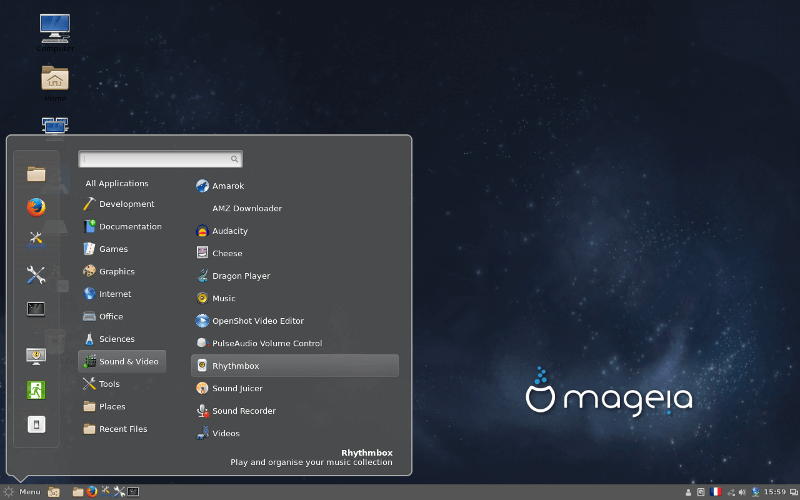Image resolution: width=800 pixels, height=500 pixels.
Task: Open the Computer desktop icon
Action: (x=54, y=29)
